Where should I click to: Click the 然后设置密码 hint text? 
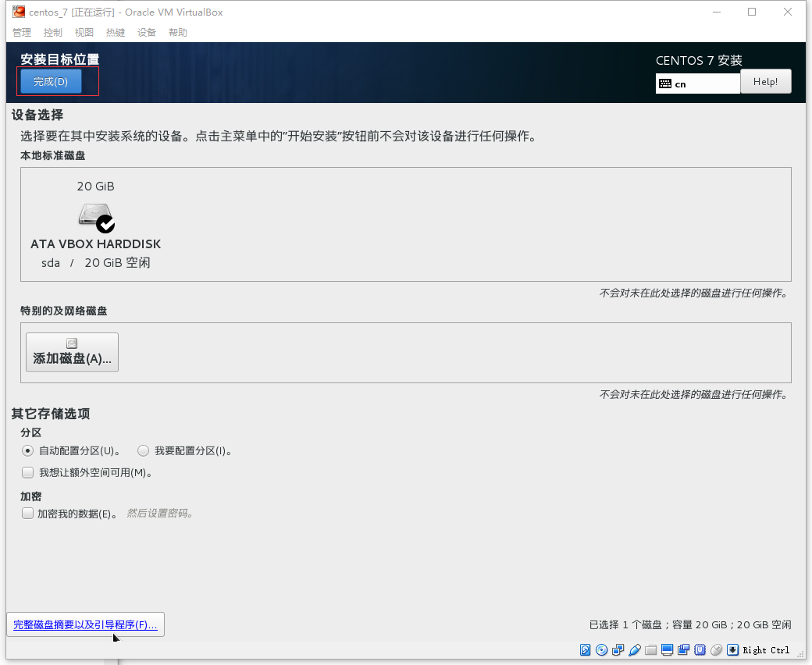coord(160,514)
